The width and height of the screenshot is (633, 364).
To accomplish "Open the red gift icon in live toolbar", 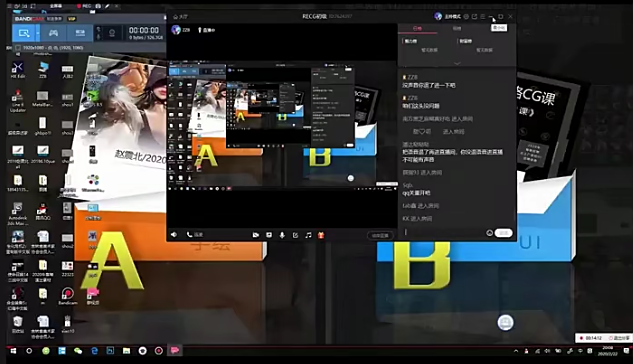I will pos(321,235).
